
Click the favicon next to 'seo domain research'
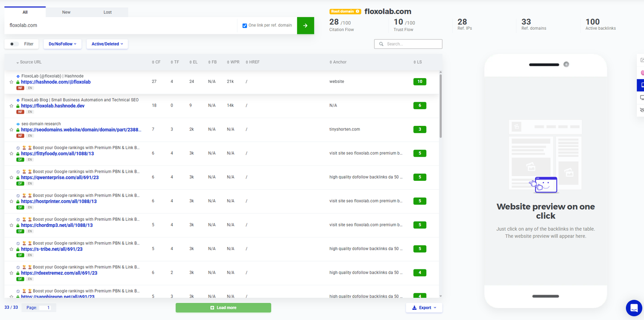click(x=18, y=124)
